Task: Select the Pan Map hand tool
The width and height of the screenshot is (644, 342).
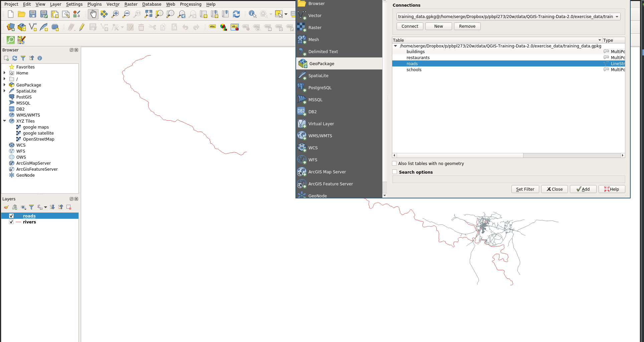Action: [x=93, y=14]
